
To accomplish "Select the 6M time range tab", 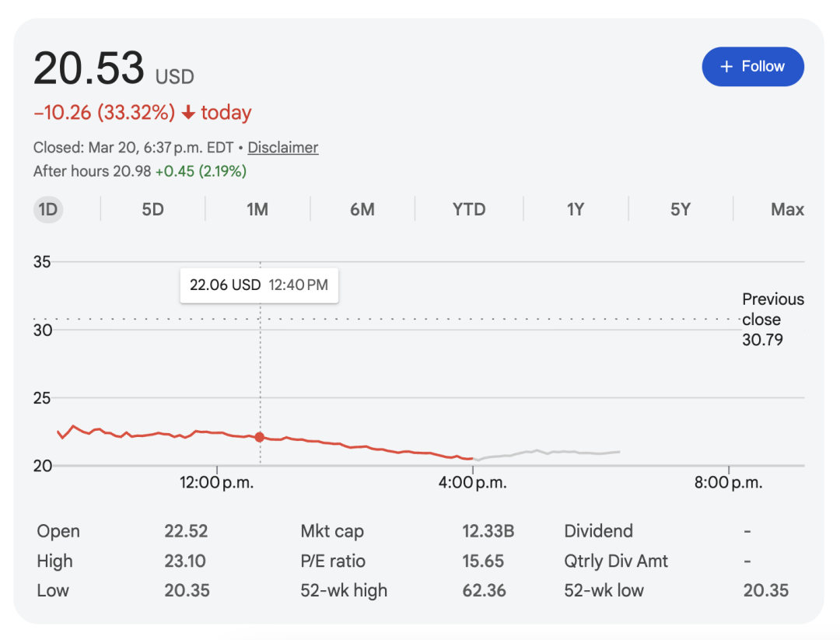I will point(362,209).
